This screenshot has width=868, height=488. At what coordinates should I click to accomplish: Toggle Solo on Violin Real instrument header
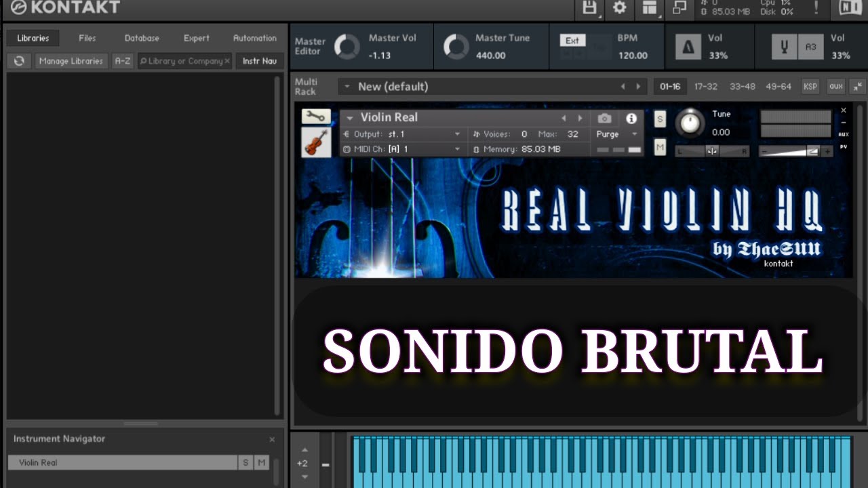click(660, 119)
